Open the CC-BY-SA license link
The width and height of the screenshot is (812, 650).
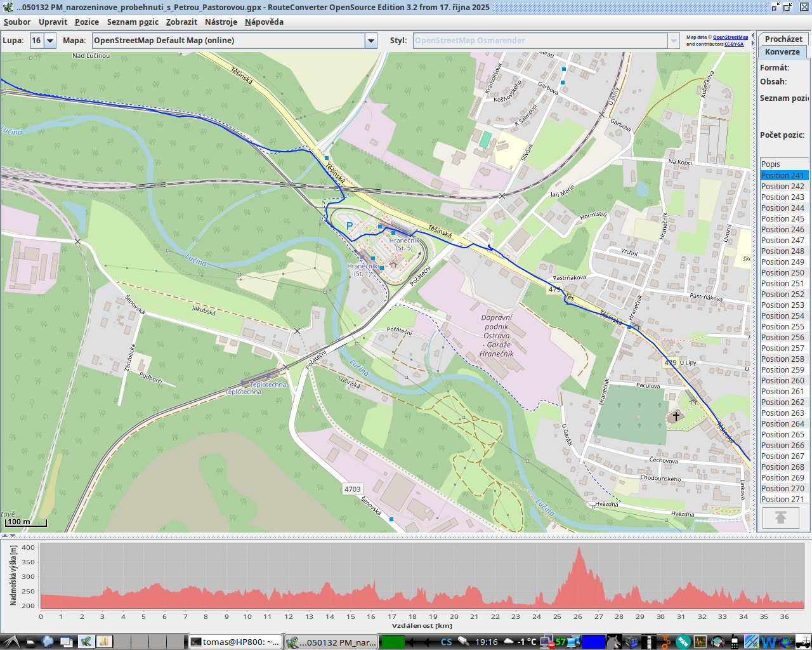(x=734, y=44)
